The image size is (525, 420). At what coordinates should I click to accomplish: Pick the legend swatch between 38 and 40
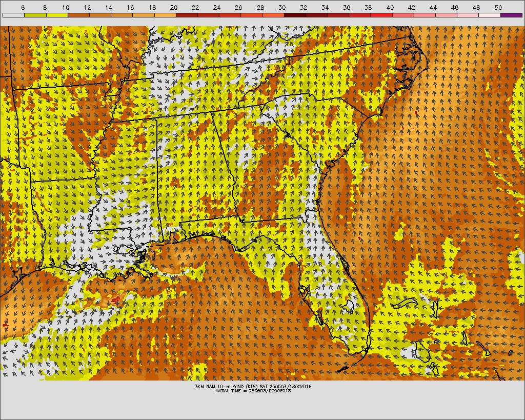click(x=381, y=15)
